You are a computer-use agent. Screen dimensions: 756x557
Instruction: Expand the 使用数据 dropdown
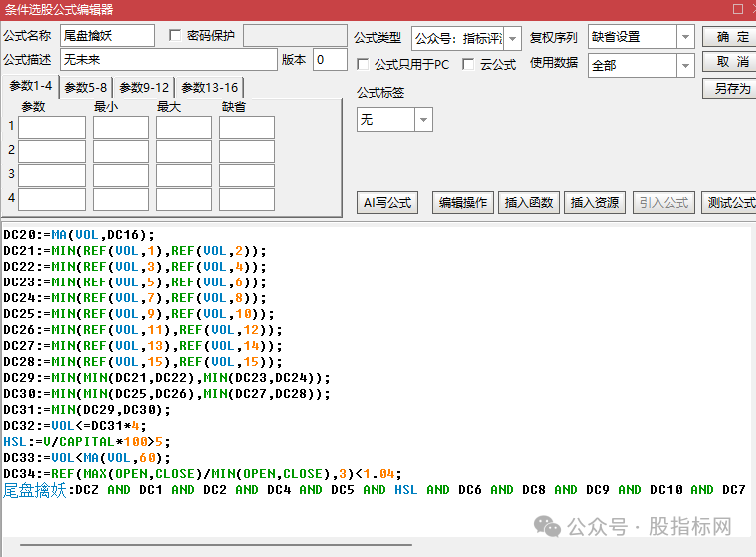click(x=685, y=66)
